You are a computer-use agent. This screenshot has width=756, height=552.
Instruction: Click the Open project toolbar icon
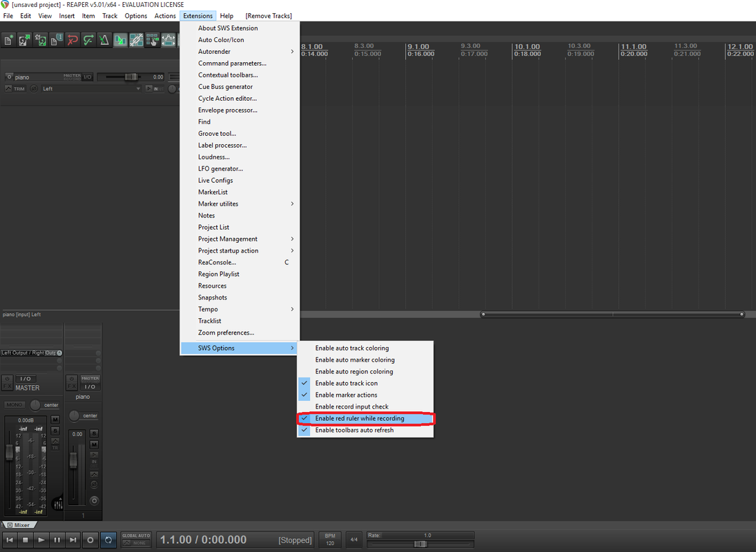click(x=24, y=40)
